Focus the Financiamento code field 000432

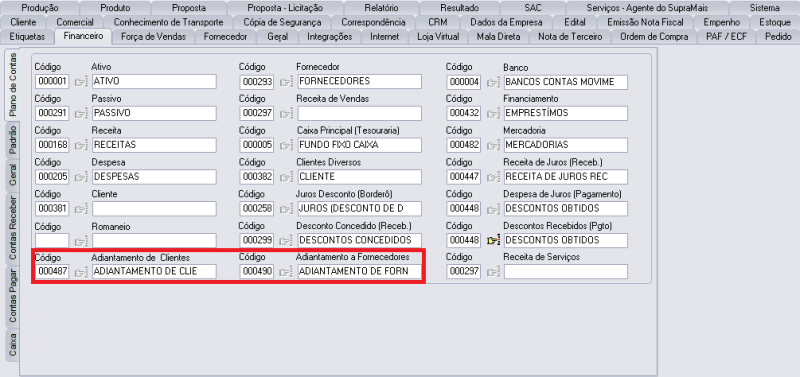(463, 113)
